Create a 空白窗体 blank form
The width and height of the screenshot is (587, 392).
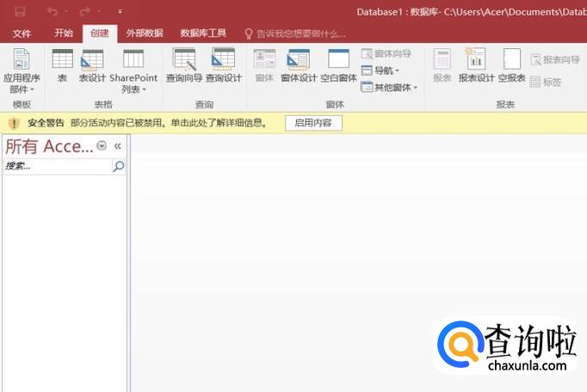coord(338,65)
